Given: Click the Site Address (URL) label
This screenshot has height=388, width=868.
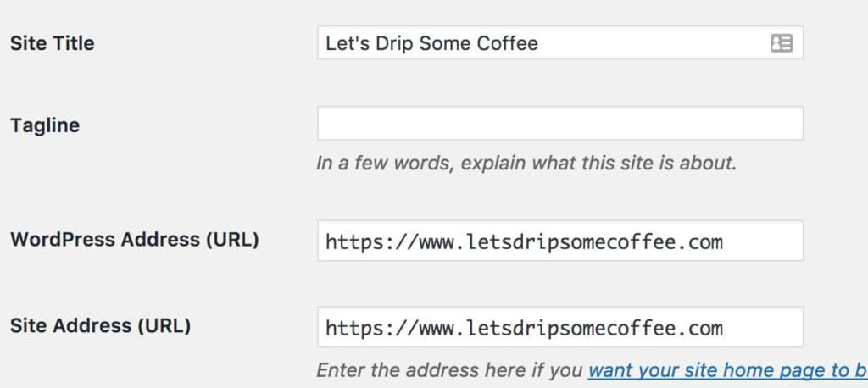Looking at the screenshot, I should (x=101, y=324).
